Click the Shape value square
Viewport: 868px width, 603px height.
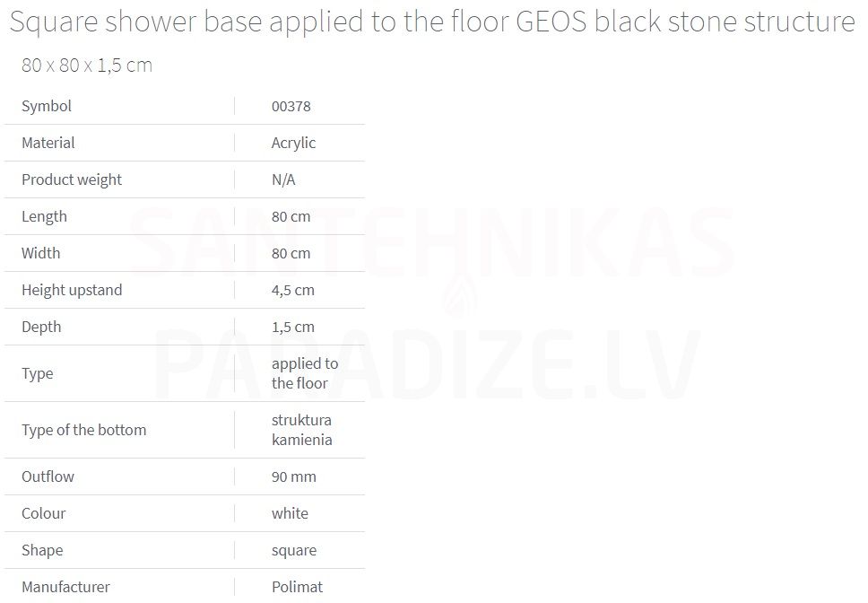[x=294, y=550]
